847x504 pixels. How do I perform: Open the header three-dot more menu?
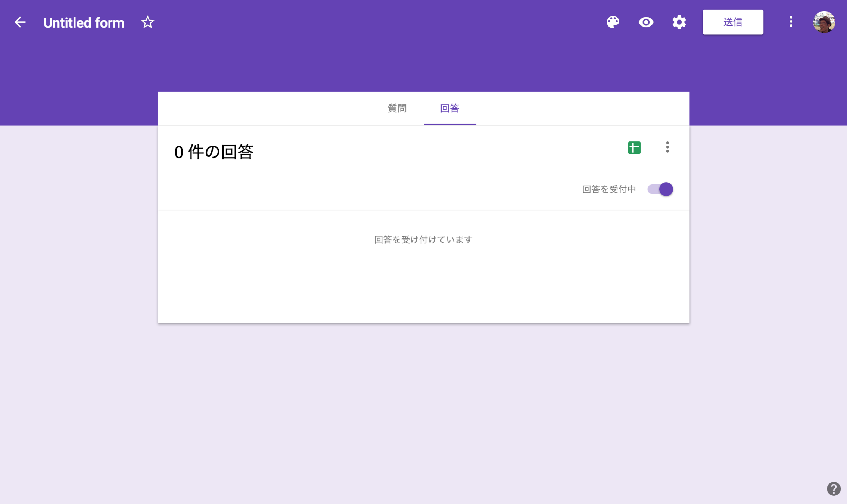tap(791, 22)
